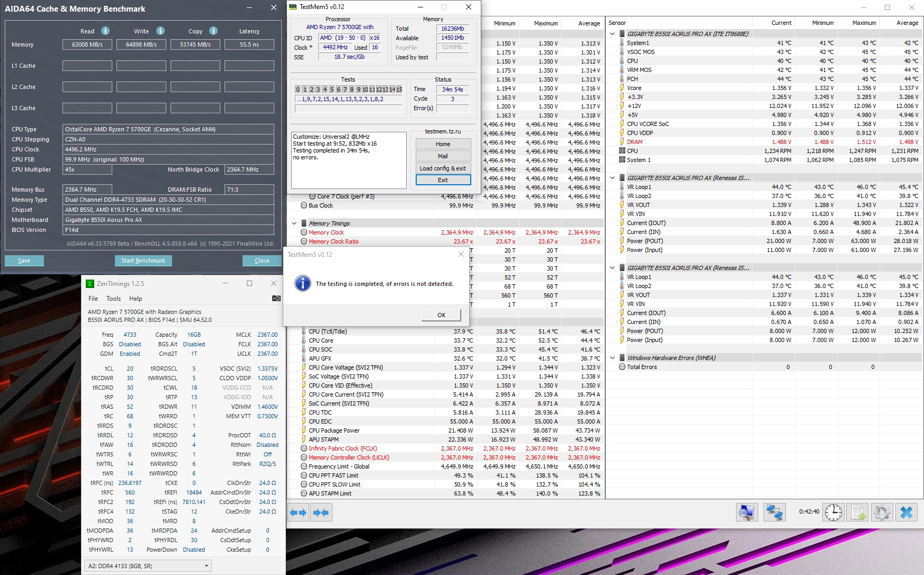Click CPU fan sensor icon above System 1

point(622,151)
